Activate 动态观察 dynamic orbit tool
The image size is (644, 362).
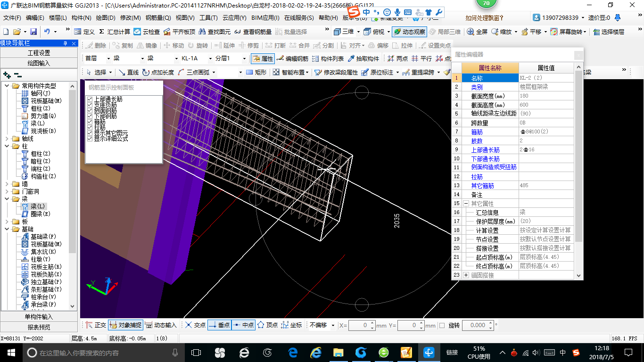point(409,32)
